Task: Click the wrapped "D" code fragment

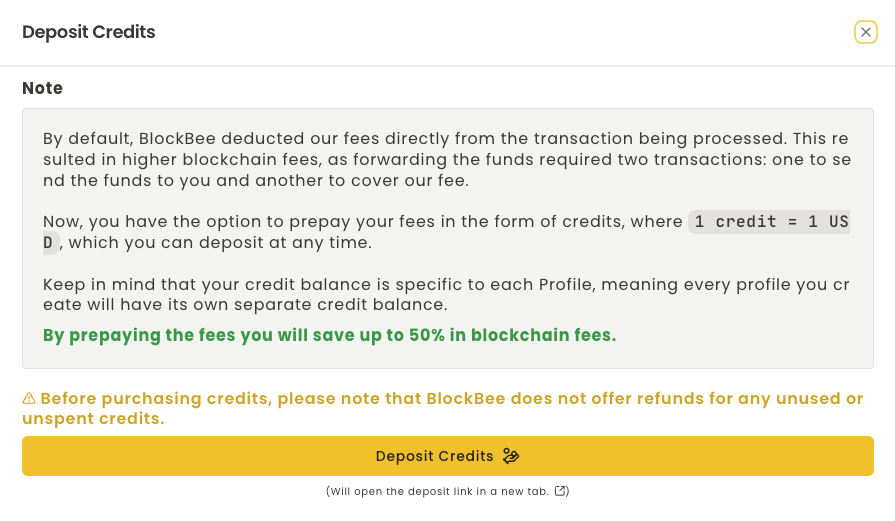Action: 50,242
